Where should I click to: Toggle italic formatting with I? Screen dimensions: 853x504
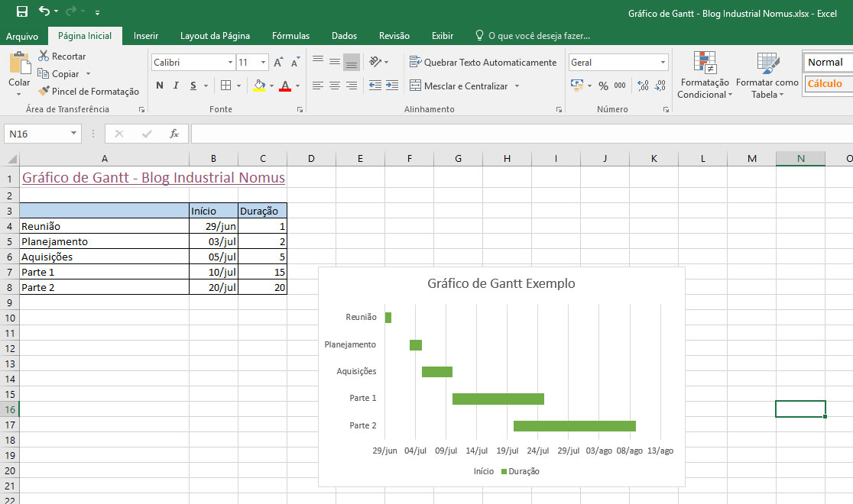174,86
